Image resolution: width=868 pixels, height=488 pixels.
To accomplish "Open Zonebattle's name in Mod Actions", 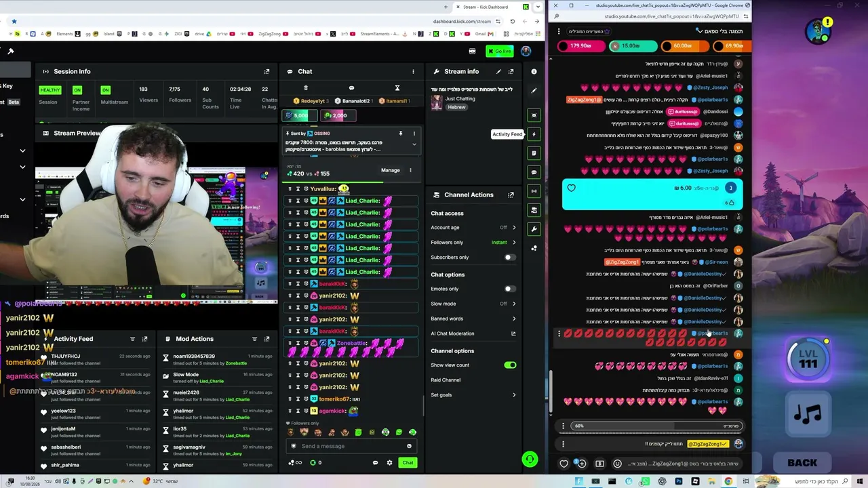I will [236, 363].
